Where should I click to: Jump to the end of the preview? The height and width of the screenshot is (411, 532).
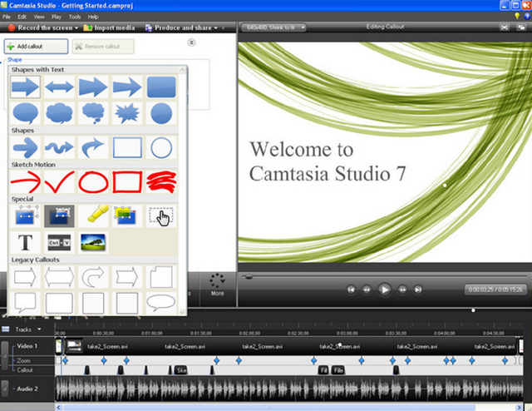click(418, 290)
